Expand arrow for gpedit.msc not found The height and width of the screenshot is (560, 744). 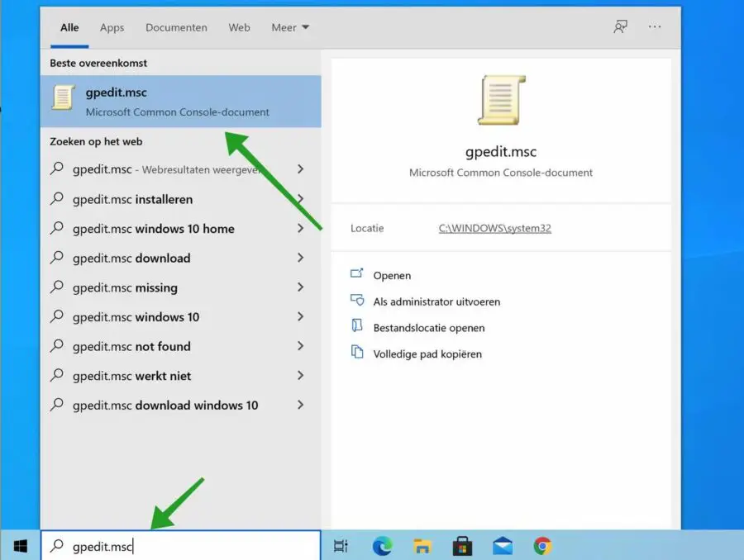coord(300,346)
